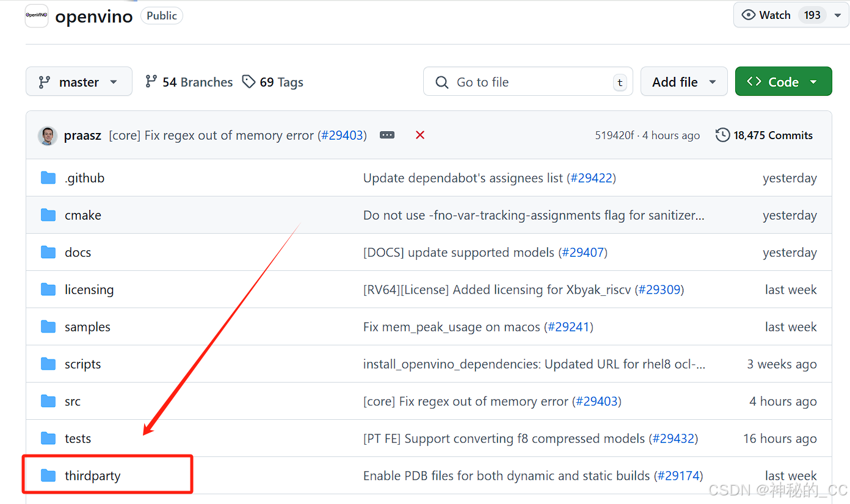Expand the commit message ellipsis button

coord(387,135)
